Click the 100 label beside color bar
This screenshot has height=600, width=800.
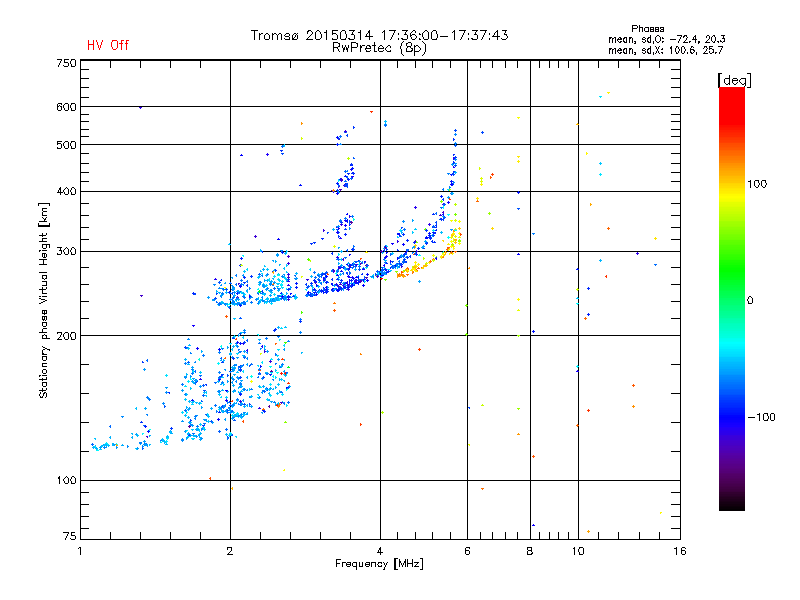757,184
